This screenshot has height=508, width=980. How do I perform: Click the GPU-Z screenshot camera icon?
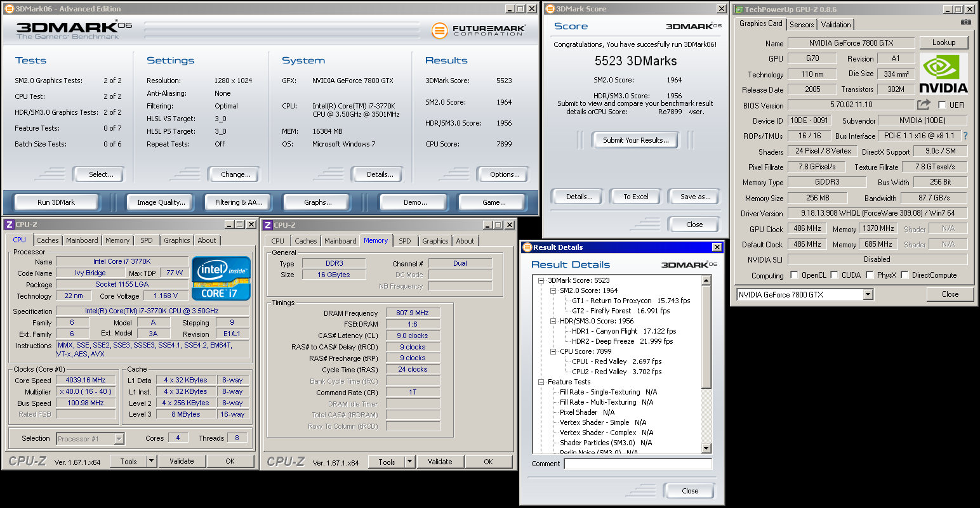[965, 22]
